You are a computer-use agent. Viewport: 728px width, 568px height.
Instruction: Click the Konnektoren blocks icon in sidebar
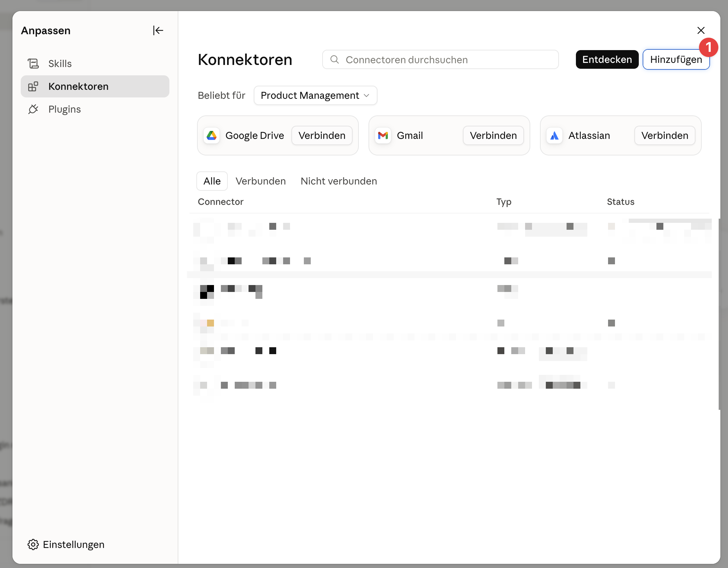pos(33,86)
